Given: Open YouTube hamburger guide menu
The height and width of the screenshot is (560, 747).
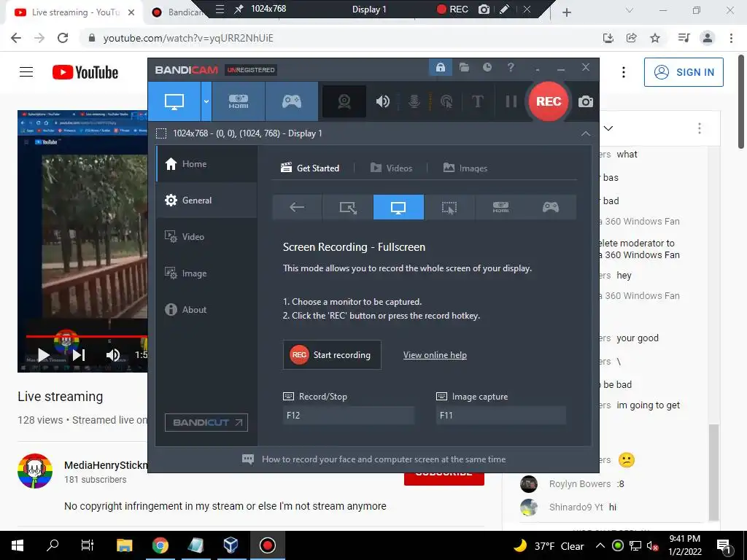Looking at the screenshot, I should coord(26,72).
